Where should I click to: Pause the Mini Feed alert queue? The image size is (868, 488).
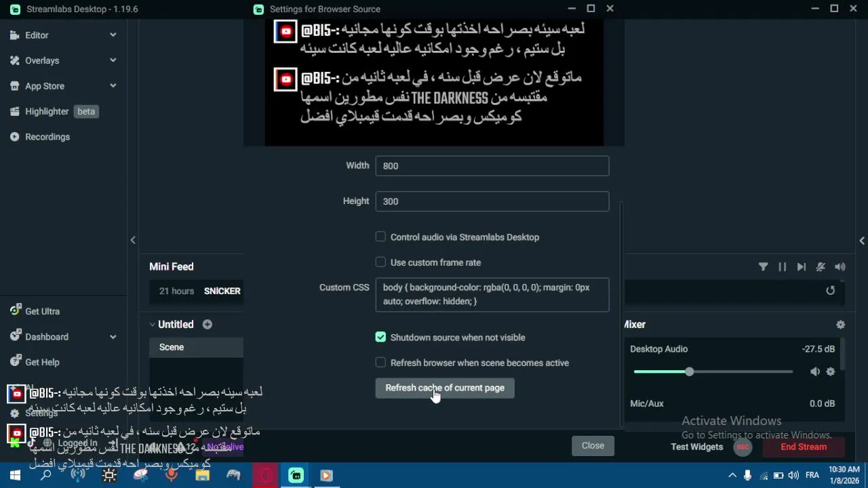point(782,267)
